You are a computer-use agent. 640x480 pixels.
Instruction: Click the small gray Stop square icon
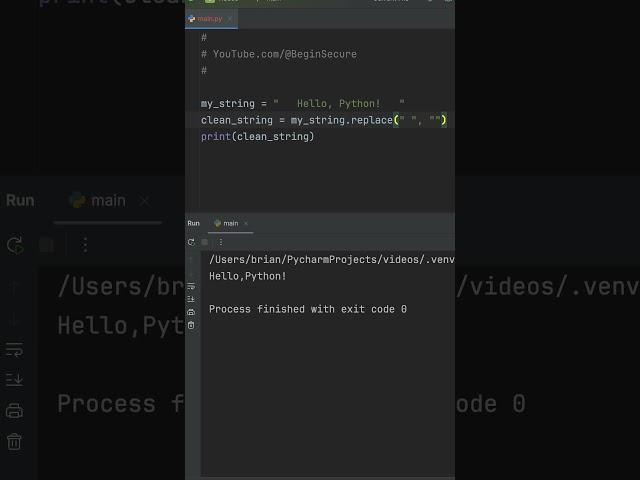tap(205, 242)
